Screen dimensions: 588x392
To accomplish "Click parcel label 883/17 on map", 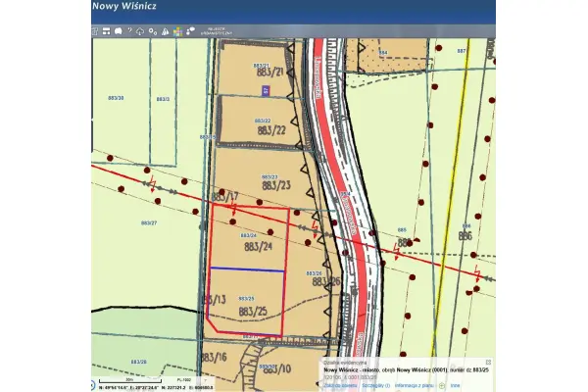I will [x=225, y=197].
